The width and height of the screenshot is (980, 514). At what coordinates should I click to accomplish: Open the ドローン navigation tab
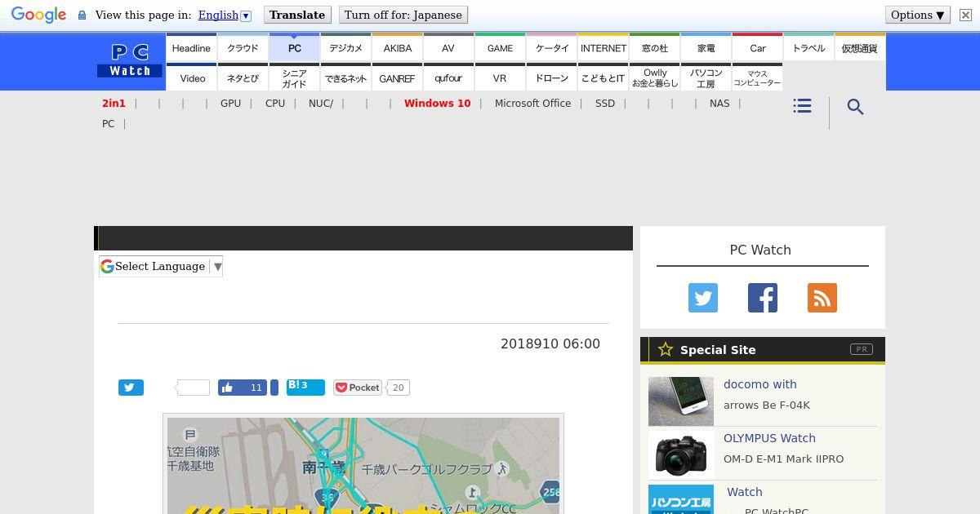point(551,78)
